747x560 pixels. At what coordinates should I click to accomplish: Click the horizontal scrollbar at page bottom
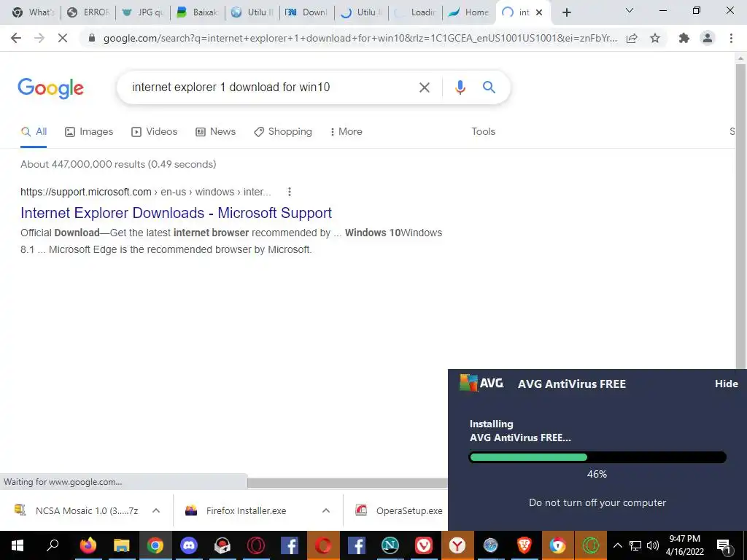point(347,483)
